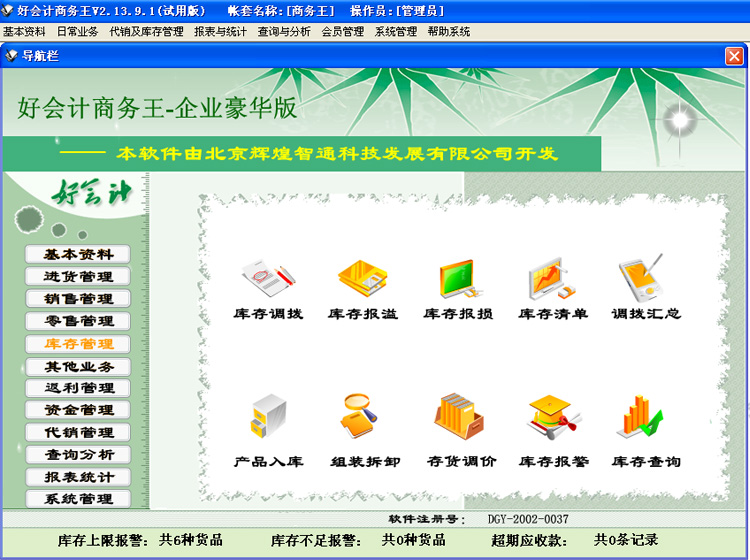Image resolution: width=750 pixels, height=560 pixels.
Task: Click the 共0条记录 status value
Action: tap(626, 540)
